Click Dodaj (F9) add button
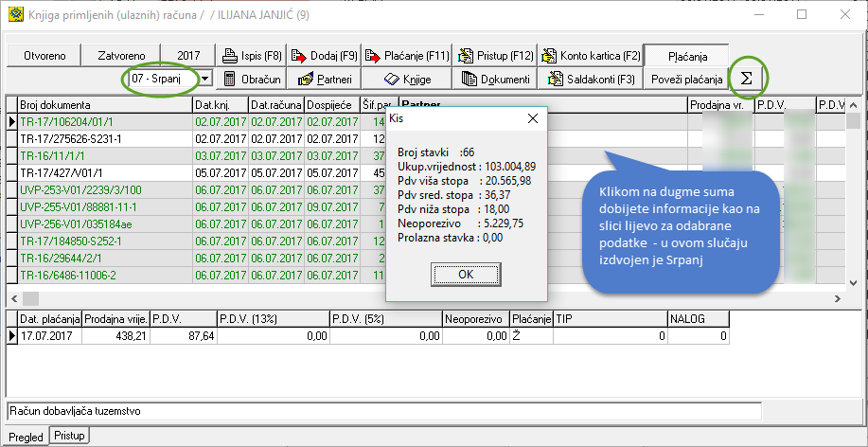Image resolution: width=868 pixels, height=447 pixels. [324, 56]
